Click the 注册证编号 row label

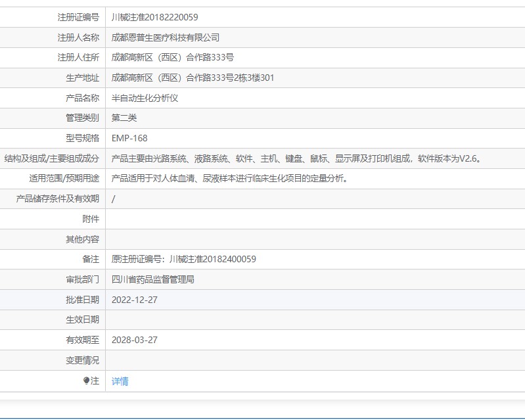coord(78,17)
